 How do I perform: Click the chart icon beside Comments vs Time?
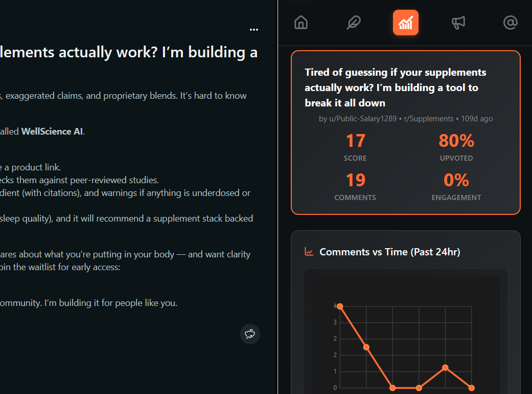point(309,252)
